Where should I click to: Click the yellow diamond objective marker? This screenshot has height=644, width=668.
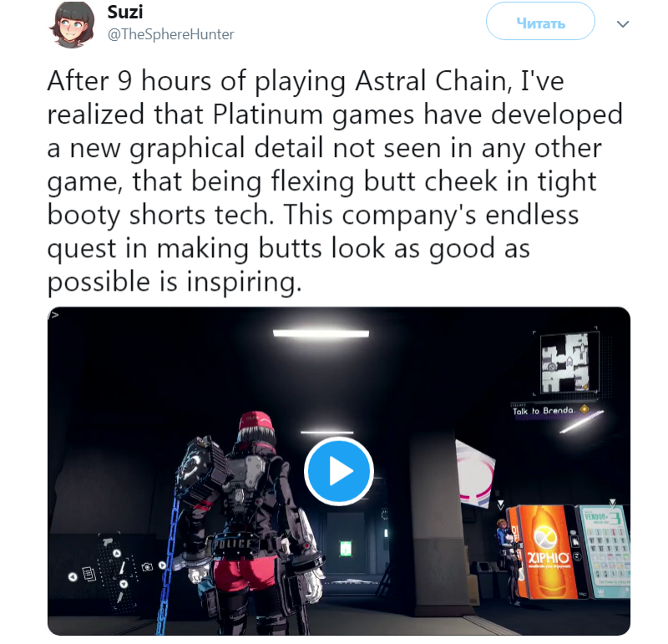click(584, 409)
